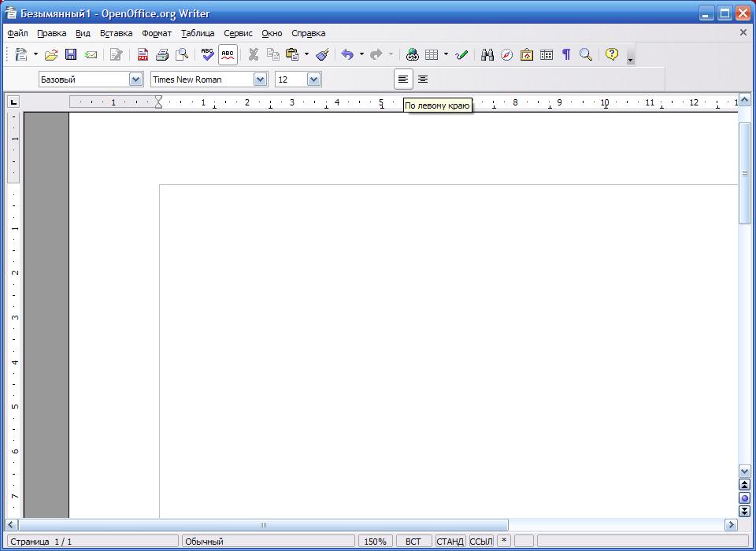Open the Navigator compass icon
This screenshot has height=551, width=756.
pyautogui.click(x=506, y=54)
